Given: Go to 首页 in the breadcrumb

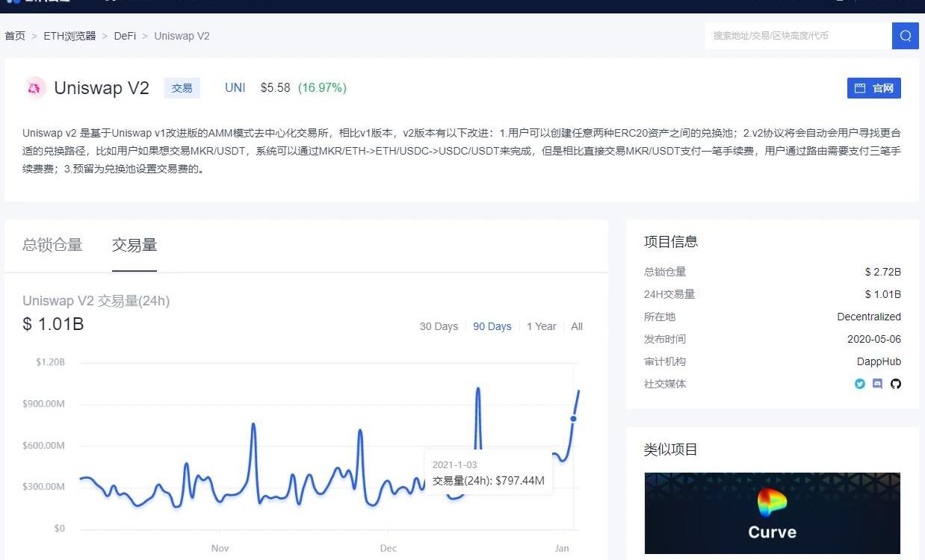Looking at the screenshot, I should pos(15,36).
